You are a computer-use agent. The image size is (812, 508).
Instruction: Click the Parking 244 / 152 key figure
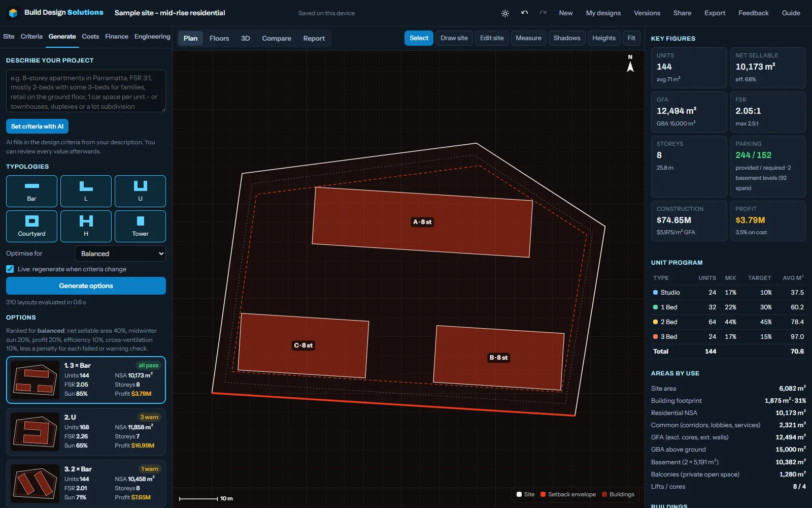(768, 167)
